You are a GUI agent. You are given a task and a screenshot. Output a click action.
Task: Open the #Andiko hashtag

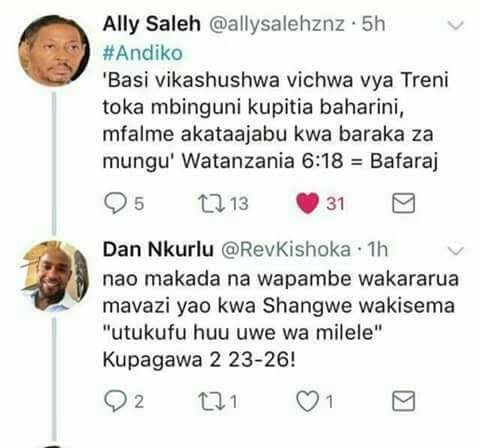click(x=143, y=53)
